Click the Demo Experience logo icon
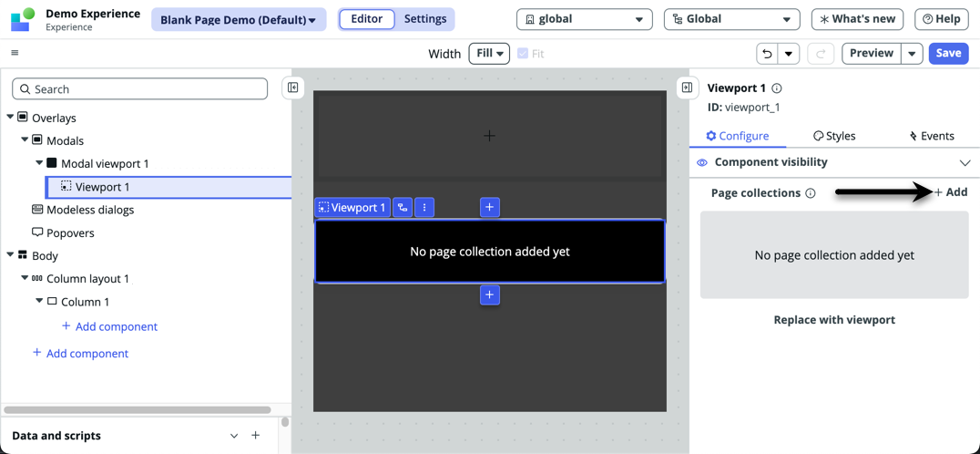This screenshot has height=454, width=980. click(22, 19)
